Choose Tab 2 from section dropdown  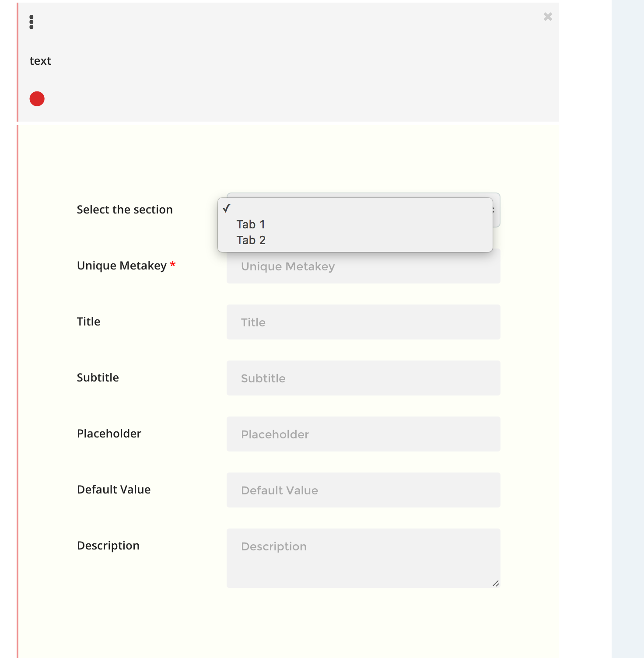point(251,240)
